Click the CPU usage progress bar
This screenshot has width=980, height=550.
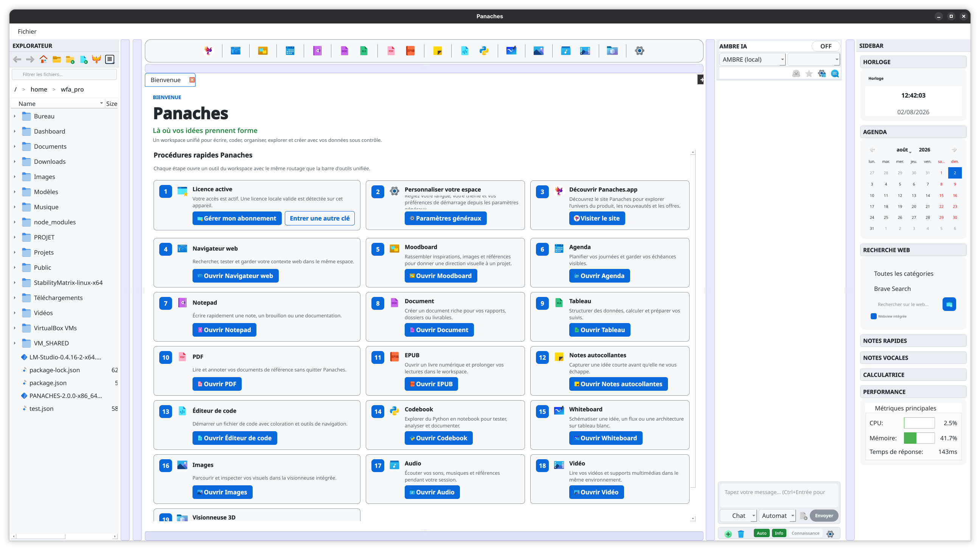919,423
